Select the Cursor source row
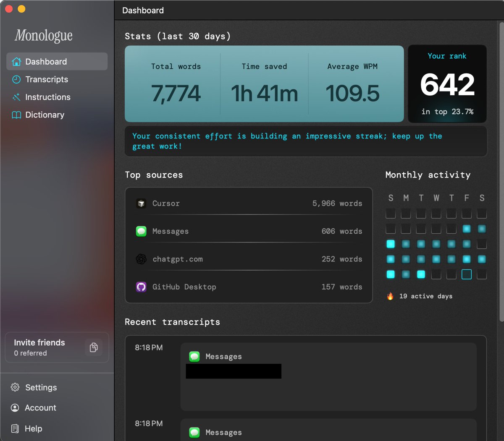Viewport: 504px width, 441px height. (249, 204)
